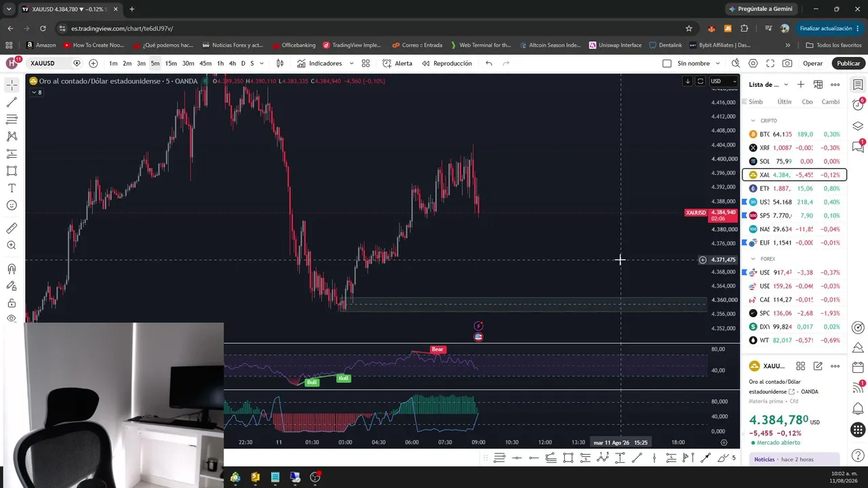Select the ETH row in watchlist
This screenshot has width=868, height=488.
tap(795, 188)
